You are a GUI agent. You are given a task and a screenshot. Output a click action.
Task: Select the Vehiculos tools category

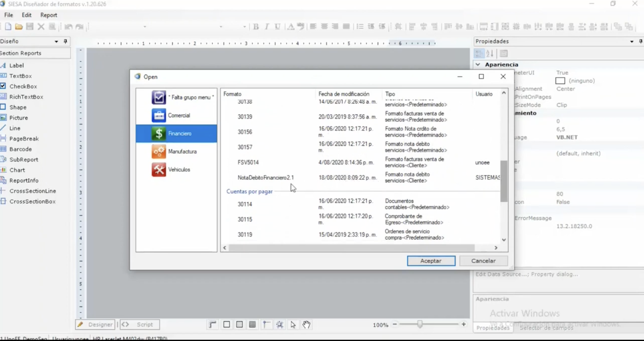[159, 170]
